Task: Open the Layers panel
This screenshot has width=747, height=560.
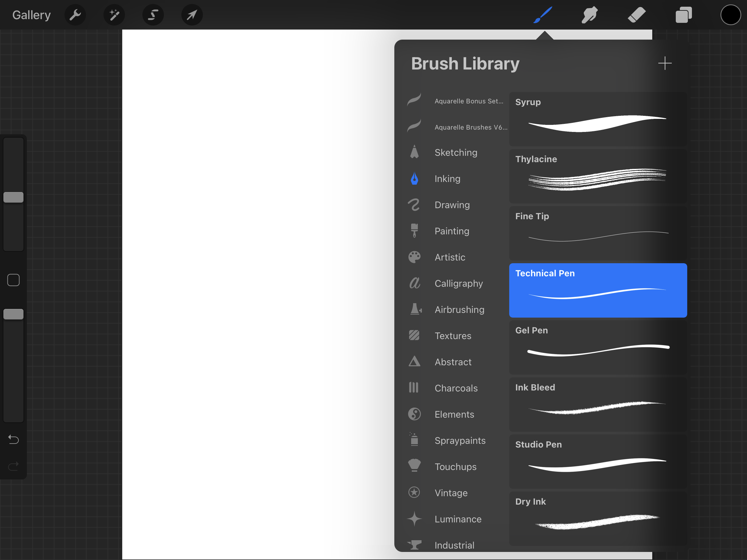Action: [x=684, y=15]
